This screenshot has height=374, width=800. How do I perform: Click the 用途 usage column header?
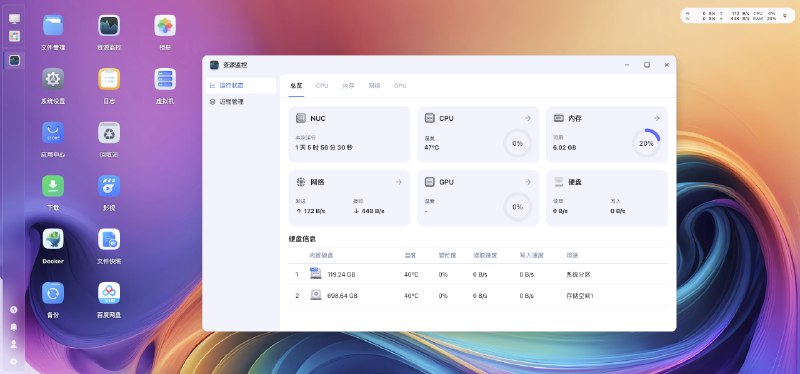pyautogui.click(x=572, y=255)
